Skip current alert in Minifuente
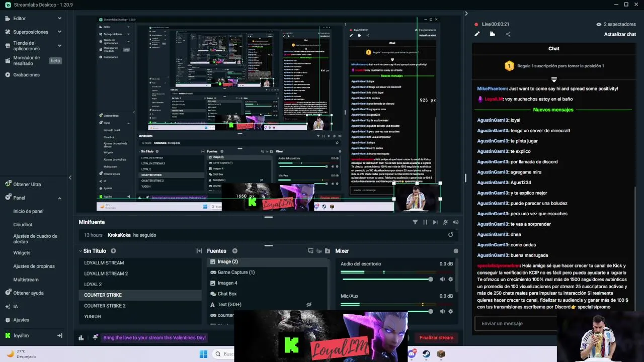 (x=435, y=222)
